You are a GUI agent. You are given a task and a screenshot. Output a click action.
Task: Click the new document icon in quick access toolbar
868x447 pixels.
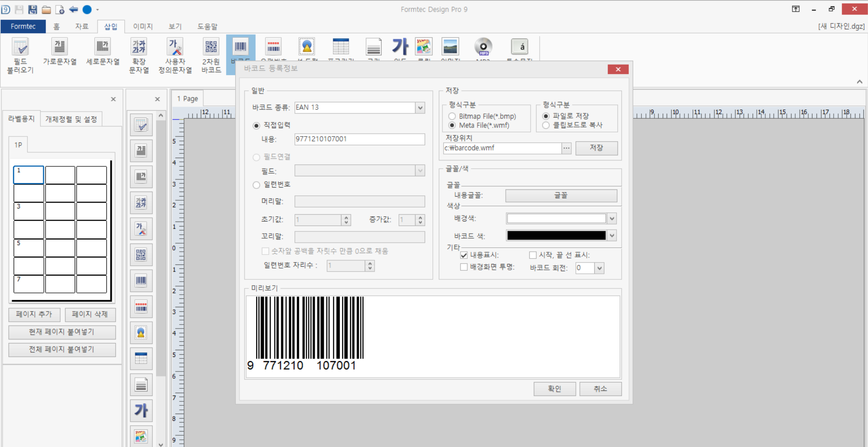pyautogui.click(x=60, y=9)
